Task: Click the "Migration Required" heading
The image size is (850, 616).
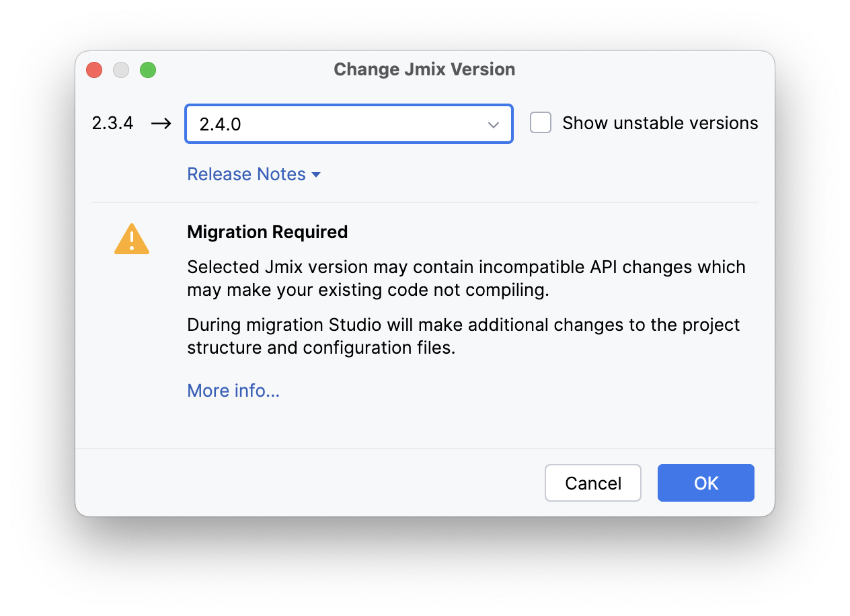Action: 267,232
